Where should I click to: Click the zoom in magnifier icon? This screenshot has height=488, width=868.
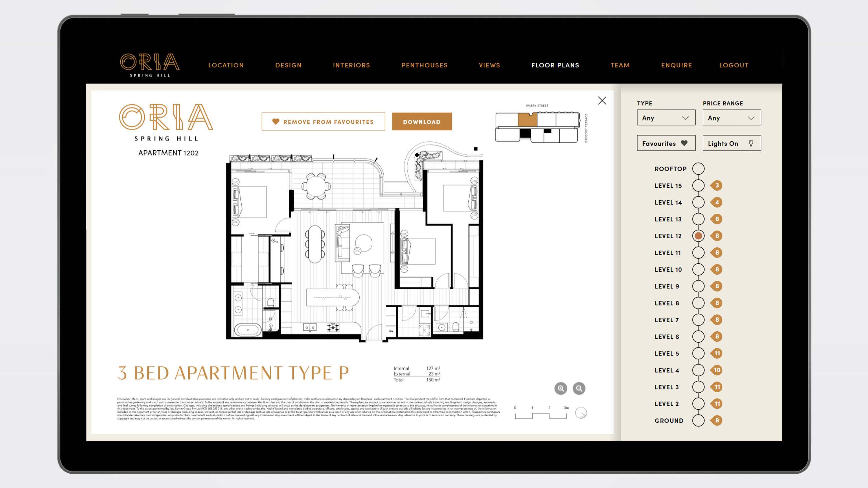pyautogui.click(x=561, y=388)
